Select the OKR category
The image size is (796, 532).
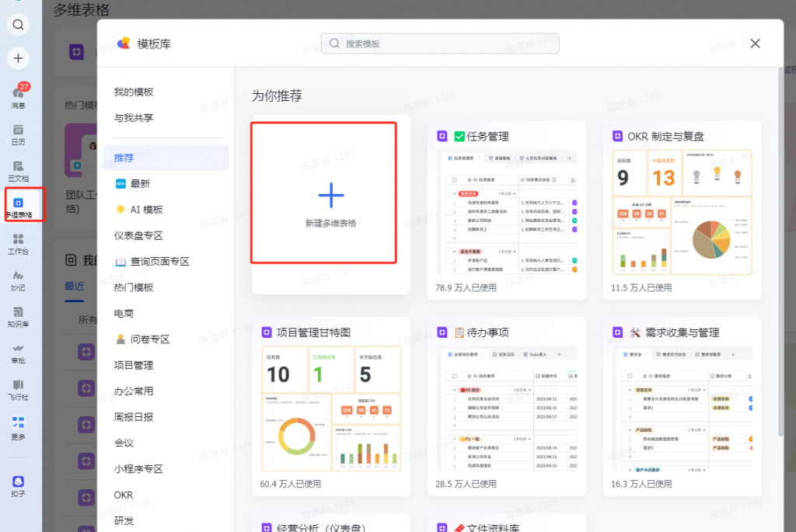[166, 495]
